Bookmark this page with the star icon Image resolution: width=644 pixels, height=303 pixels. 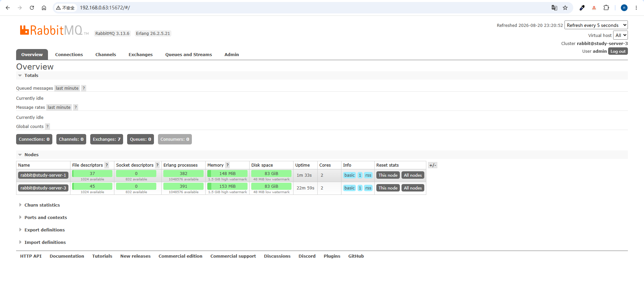tap(565, 8)
